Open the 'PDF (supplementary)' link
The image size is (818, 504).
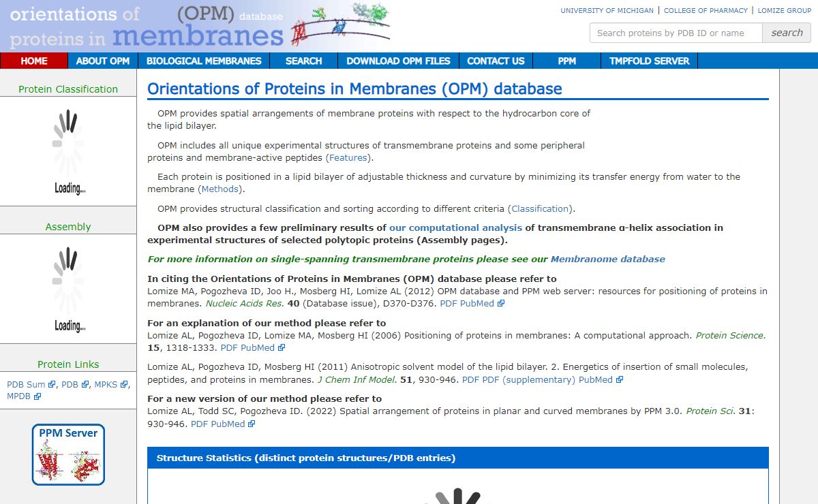[x=529, y=379]
